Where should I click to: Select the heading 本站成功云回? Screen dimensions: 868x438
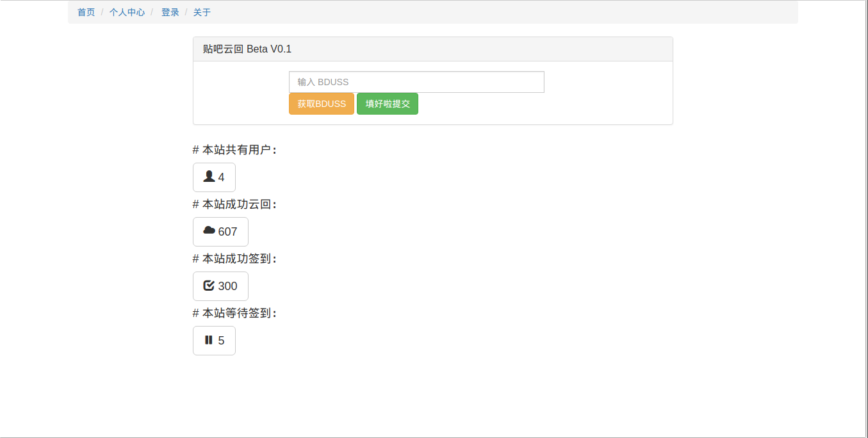click(234, 204)
